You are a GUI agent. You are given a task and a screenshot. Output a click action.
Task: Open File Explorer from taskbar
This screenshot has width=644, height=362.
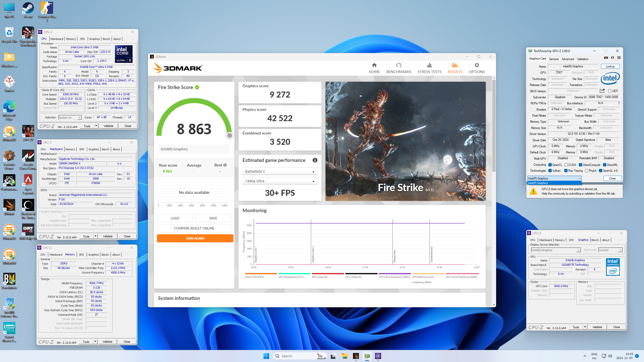click(345, 356)
